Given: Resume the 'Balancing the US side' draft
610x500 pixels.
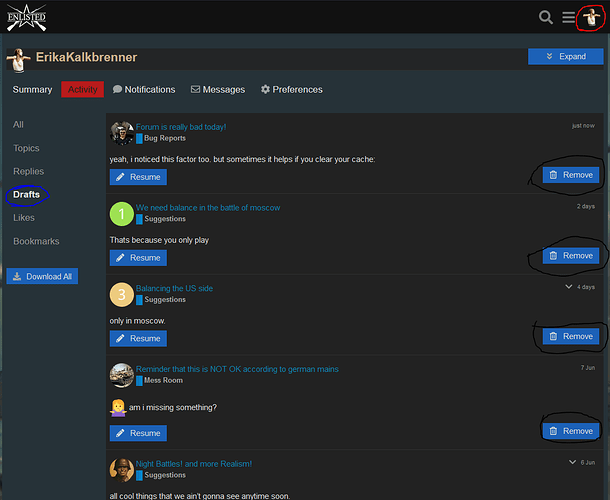Looking at the screenshot, I should coord(138,338).
